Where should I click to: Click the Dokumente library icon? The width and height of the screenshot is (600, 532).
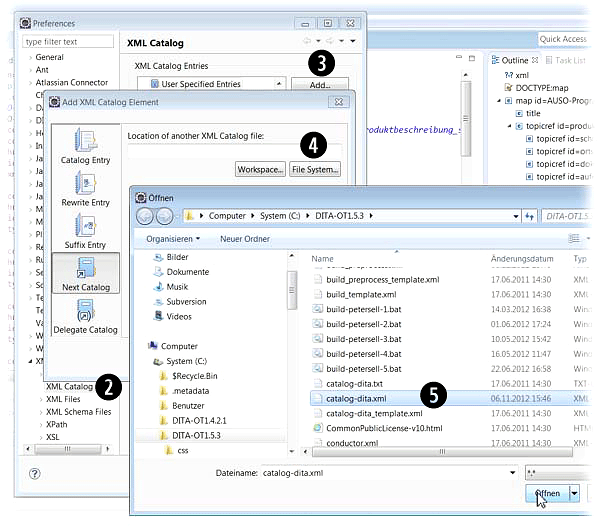[158, 272]
